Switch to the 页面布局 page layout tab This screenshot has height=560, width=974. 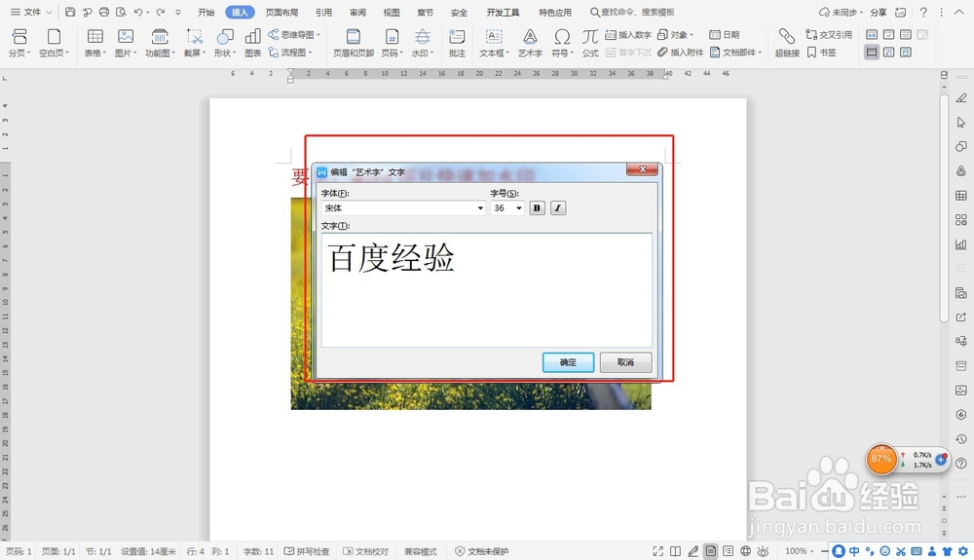click(x=281, y=13)
